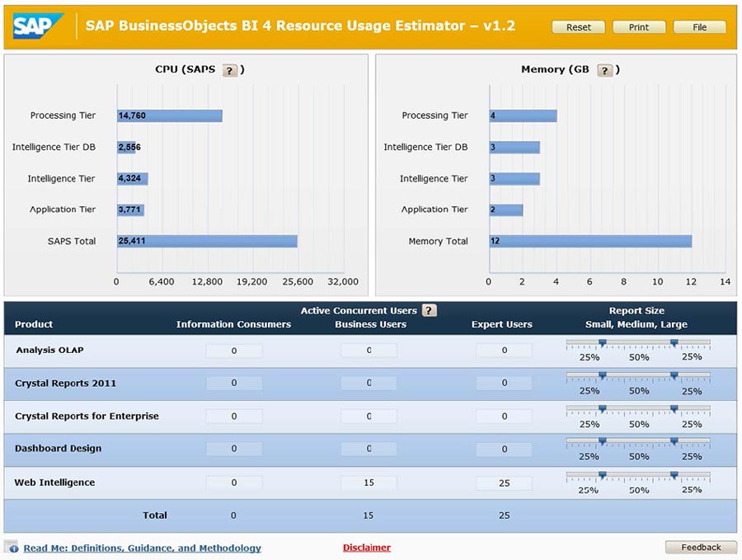
Task: Click the CPU Application Tier bar 3,771
Action: (130, 209)
